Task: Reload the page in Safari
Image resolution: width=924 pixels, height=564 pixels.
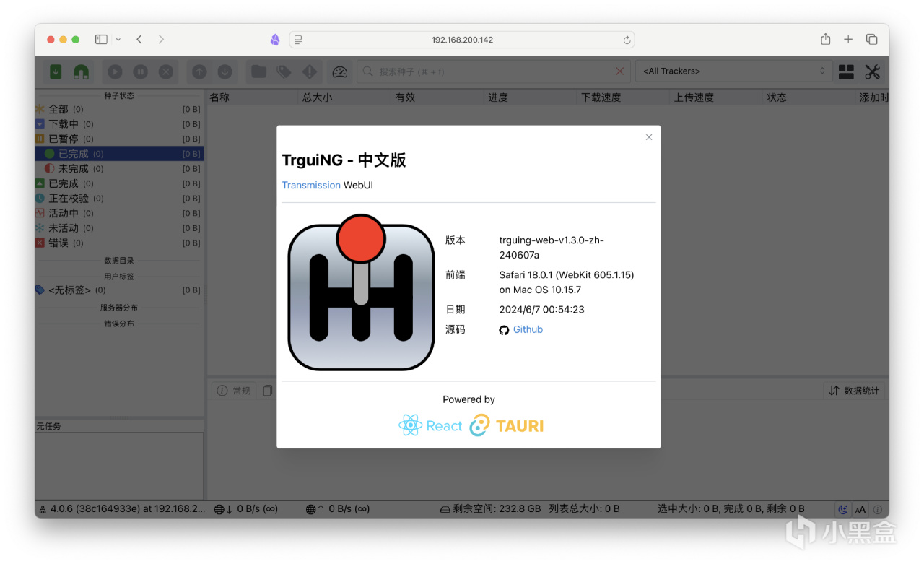Action: pyautogui.click(x=627, y=40)
